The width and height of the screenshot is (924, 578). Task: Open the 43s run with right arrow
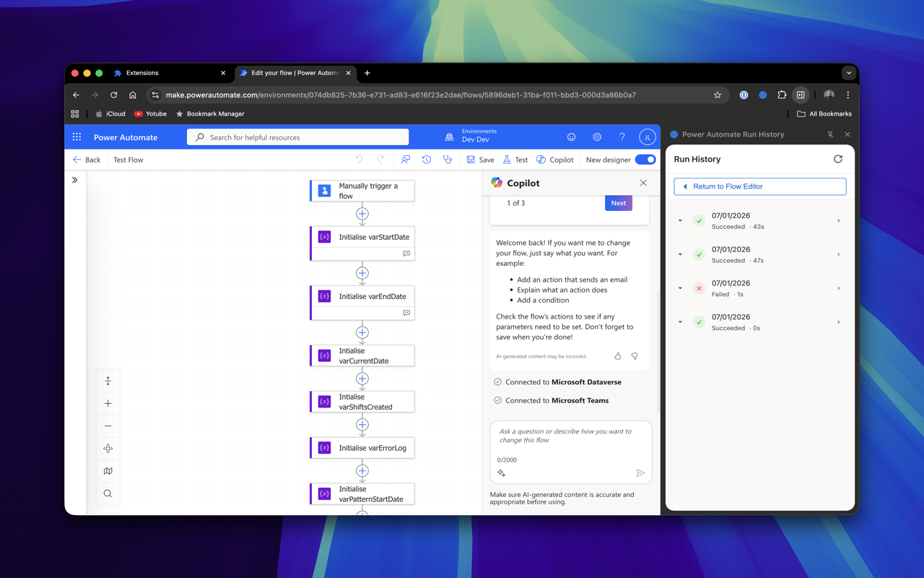[x=839, y=220]
